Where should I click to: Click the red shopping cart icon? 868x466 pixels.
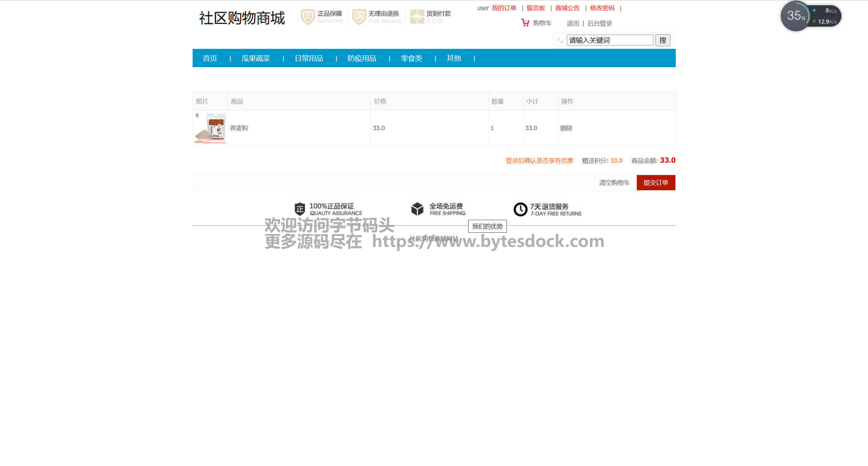point(525,23)
